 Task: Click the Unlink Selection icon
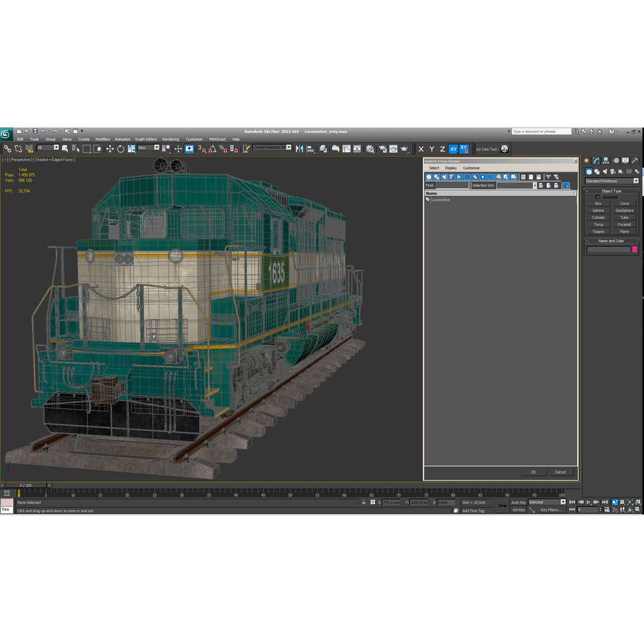(18, 148)
